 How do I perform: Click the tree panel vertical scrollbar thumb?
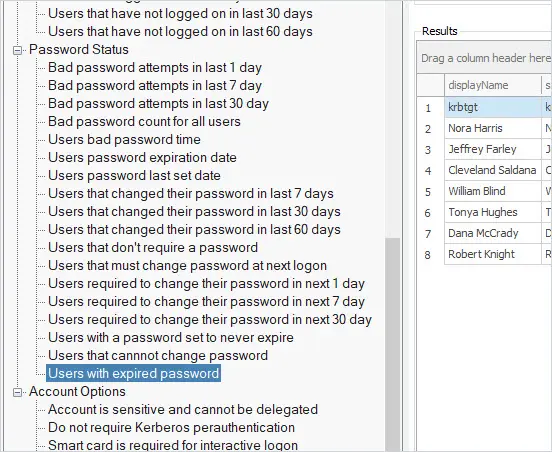(x=393, y=345)
